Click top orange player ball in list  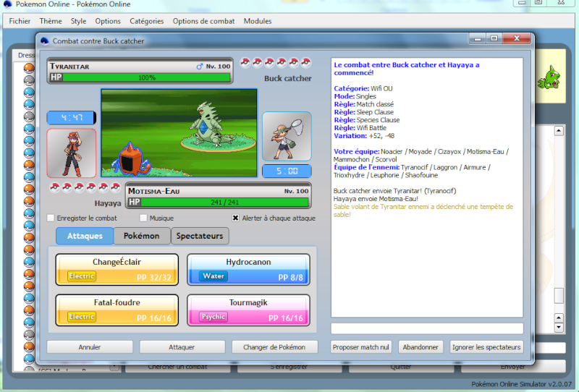29,68
